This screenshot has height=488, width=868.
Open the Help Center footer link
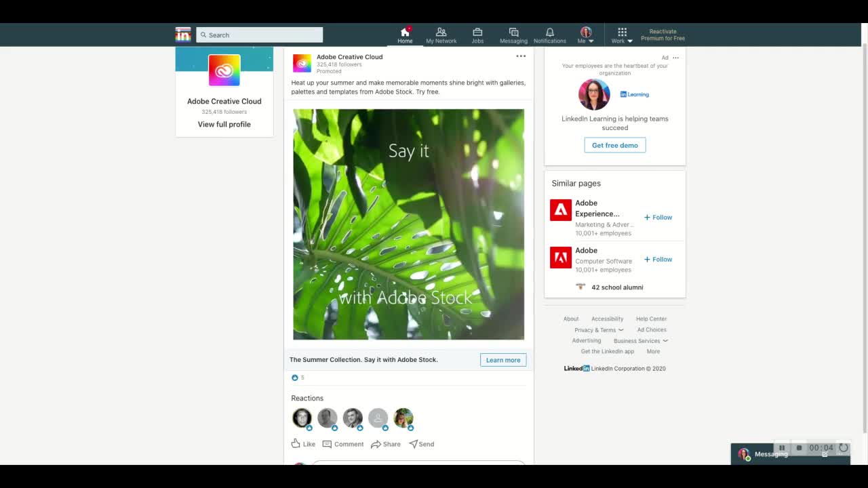tap(651, 319)
